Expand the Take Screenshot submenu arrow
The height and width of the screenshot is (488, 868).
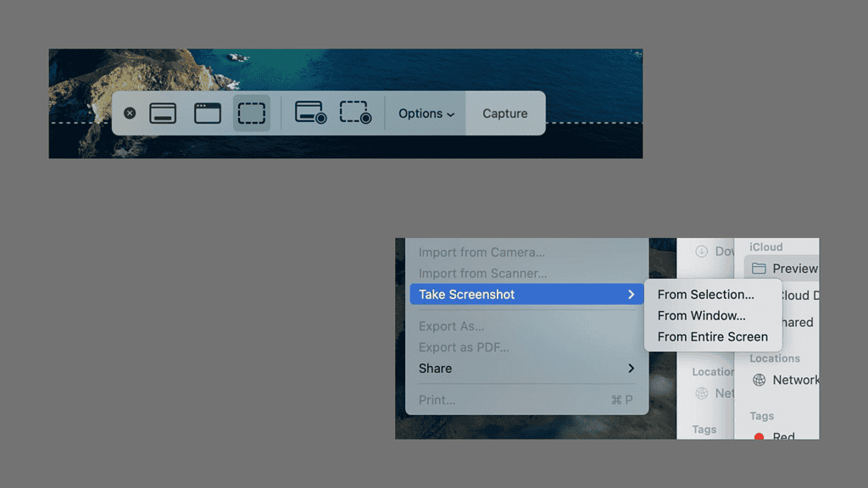pyautogui.click(x=632, y=294)
